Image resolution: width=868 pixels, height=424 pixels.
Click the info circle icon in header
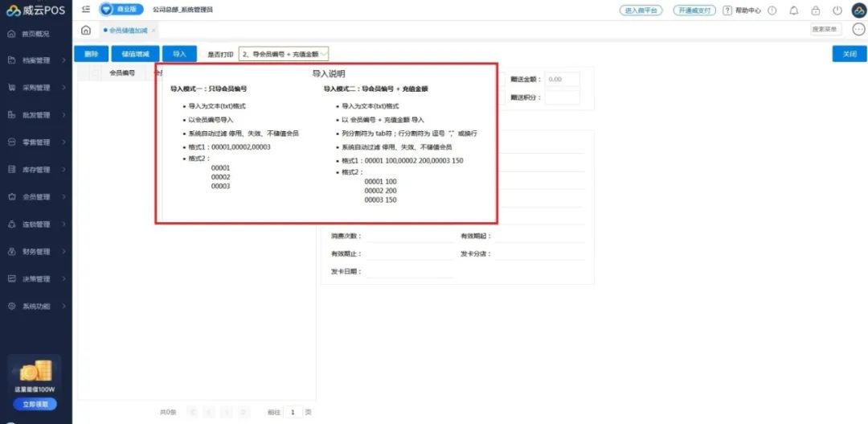772,10
